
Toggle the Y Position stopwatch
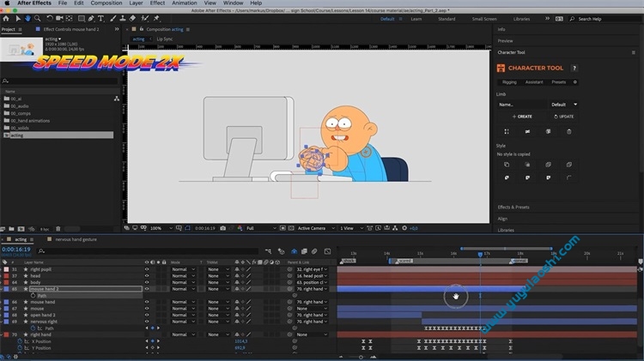[x=19, y=348]
